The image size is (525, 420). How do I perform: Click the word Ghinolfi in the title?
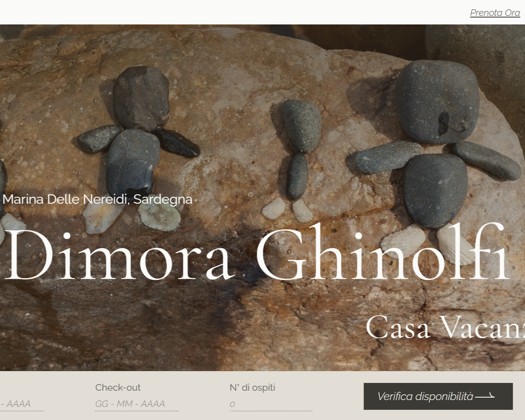tap(382, 253)
